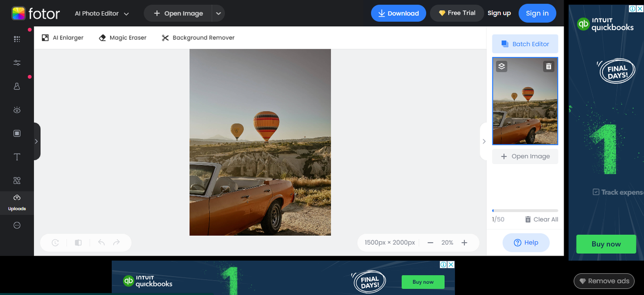Click the main canvas photo
This screenshot has height=295, width=644.
point(260,142)
